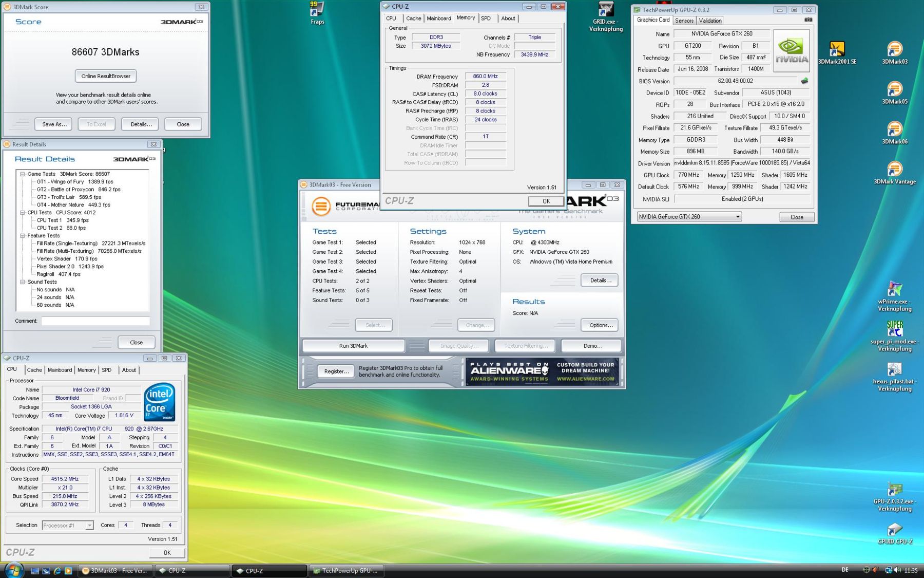The height and width of the screenshot is (578, 924).
Task: Click the Register button in 3DMark03
Action: (336, 371)
